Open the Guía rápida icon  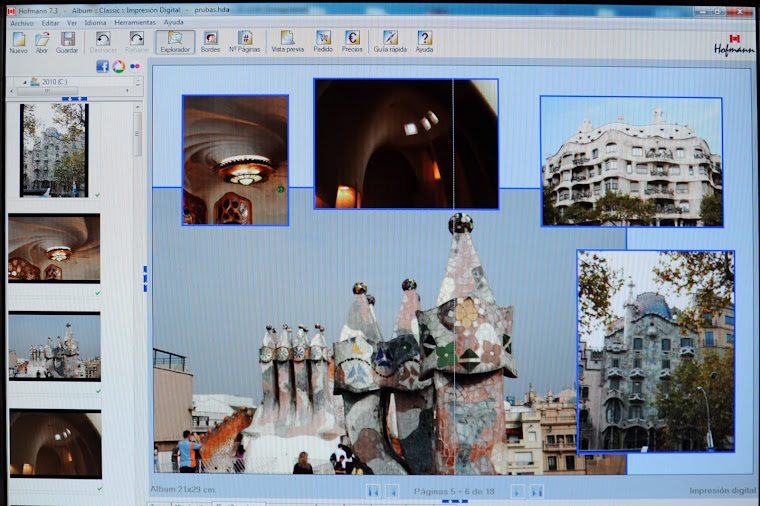[x=390, y=42]
